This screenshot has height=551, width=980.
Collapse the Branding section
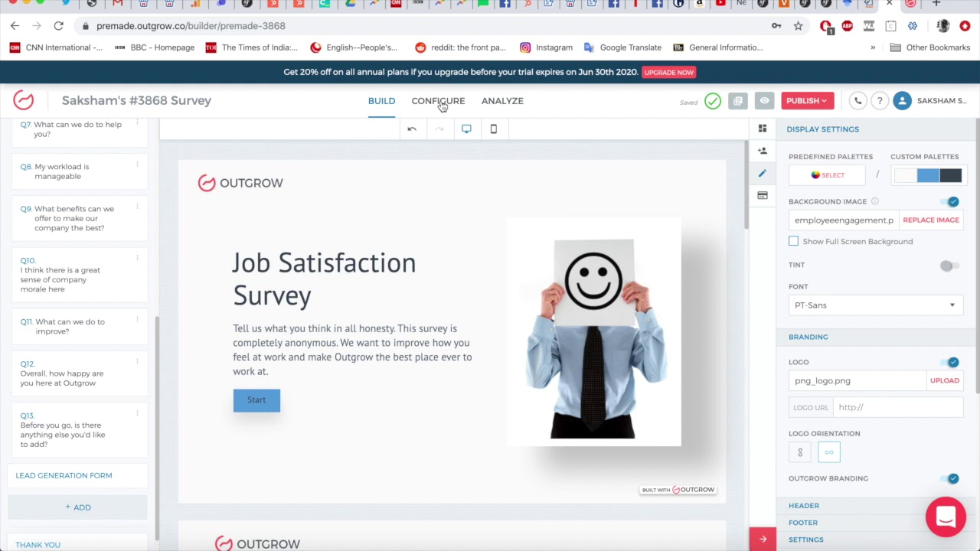(808, 337)
